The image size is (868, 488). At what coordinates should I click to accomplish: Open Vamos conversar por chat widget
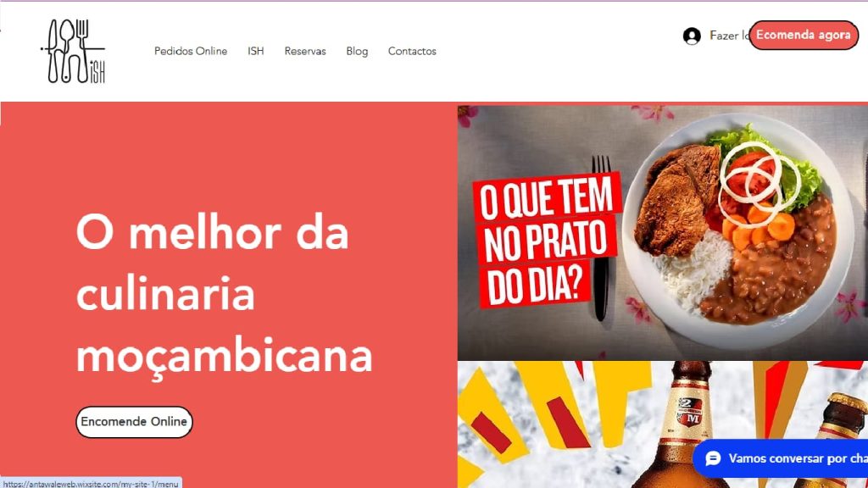pyautogui.click(x=781, y=458)
